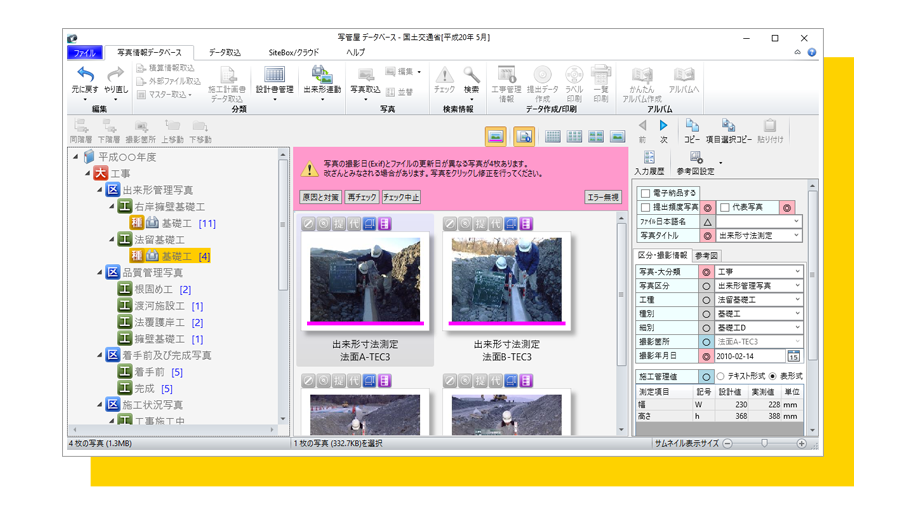Viewport: 916px width, 515px height.
Task: Open the ヘルプ tab
Action: point(355,53)
